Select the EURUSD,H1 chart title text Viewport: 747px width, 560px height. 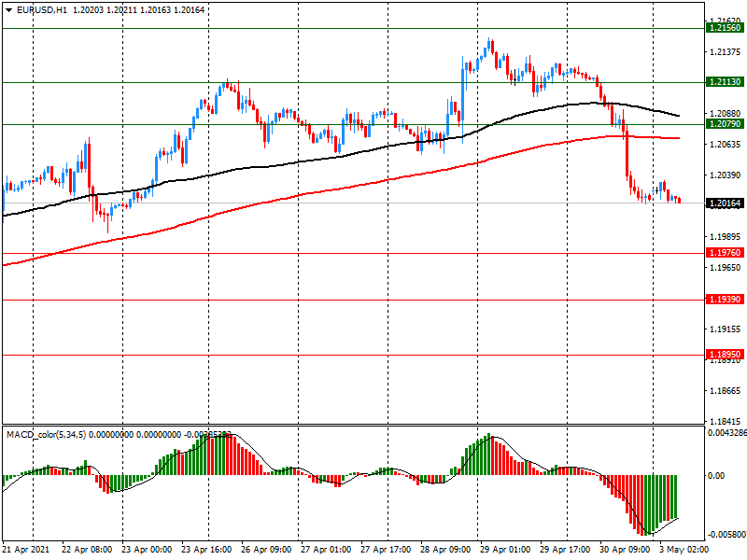42,10
